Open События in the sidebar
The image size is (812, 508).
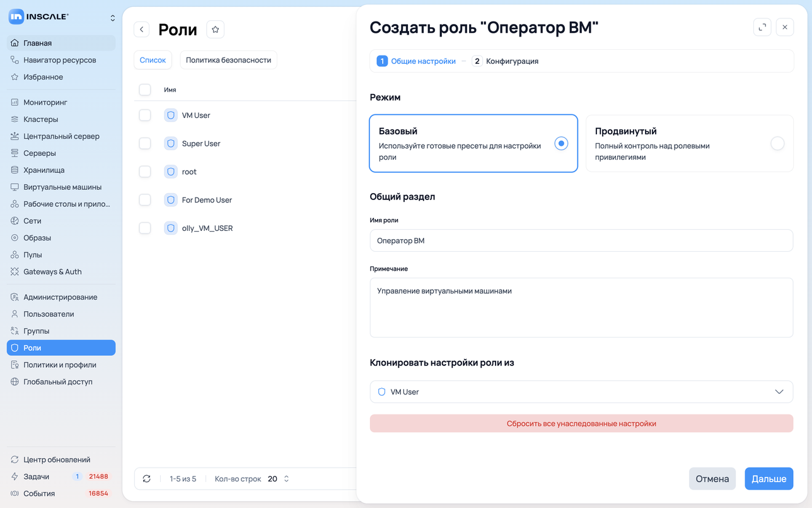pos(61,493)
